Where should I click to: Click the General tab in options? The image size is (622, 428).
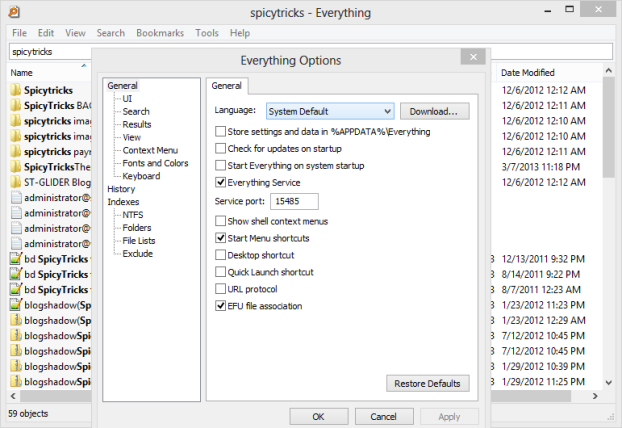coord(227,86)
